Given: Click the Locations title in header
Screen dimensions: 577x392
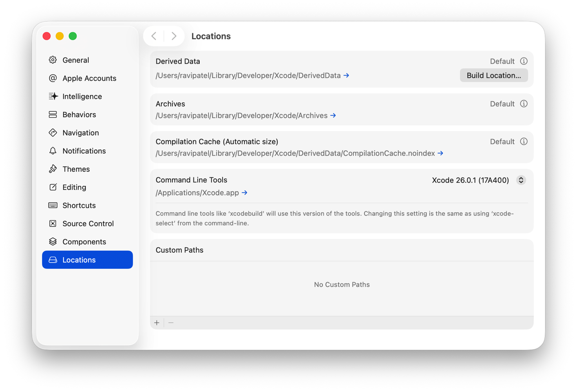Looking at the screenshot, I should coord(211,36).
